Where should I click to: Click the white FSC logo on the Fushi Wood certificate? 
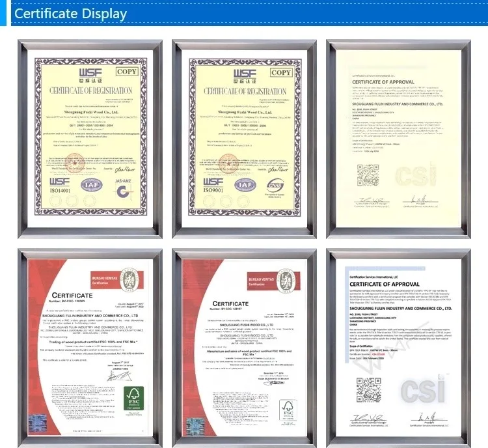point(288,410)
